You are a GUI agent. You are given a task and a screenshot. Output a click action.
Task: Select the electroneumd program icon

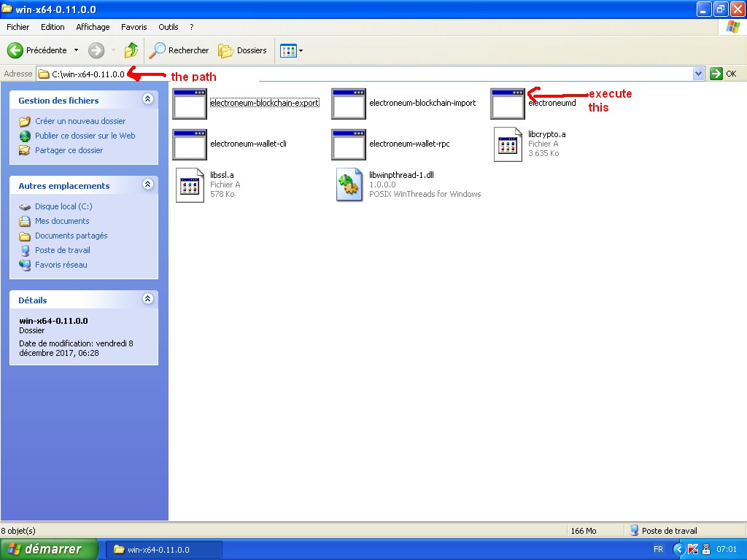click(x=508, y=104)
